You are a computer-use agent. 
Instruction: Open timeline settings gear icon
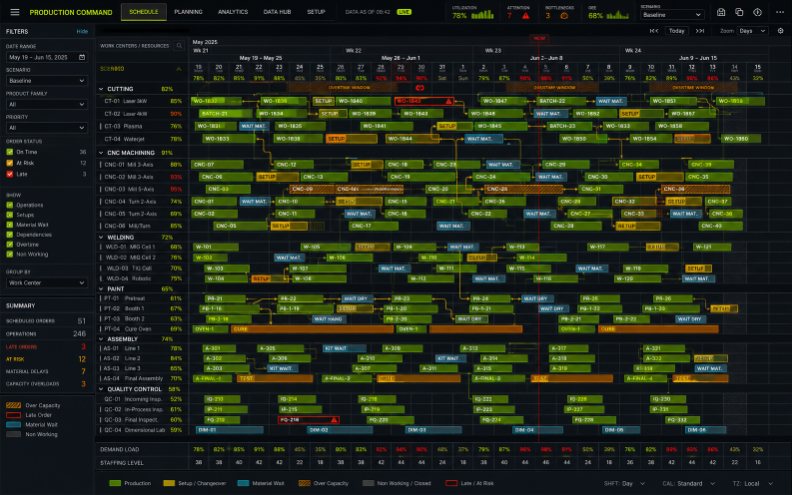(780, 31)
